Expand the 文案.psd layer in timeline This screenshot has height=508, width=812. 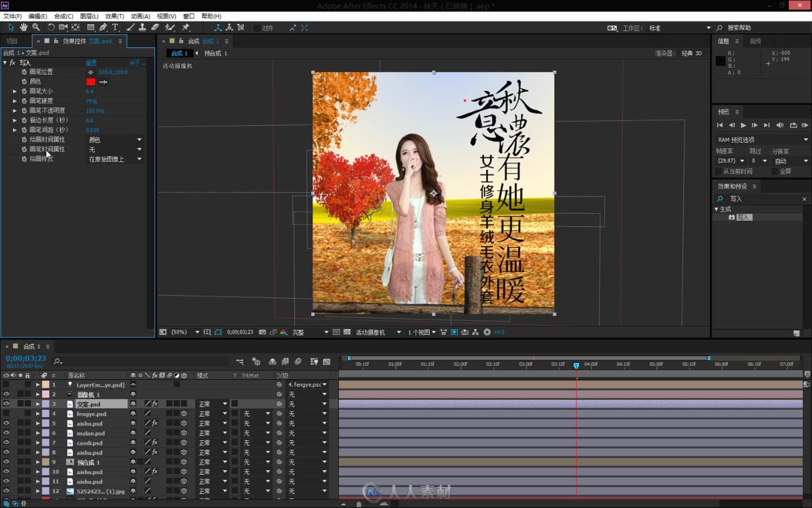tap(37, 404)
